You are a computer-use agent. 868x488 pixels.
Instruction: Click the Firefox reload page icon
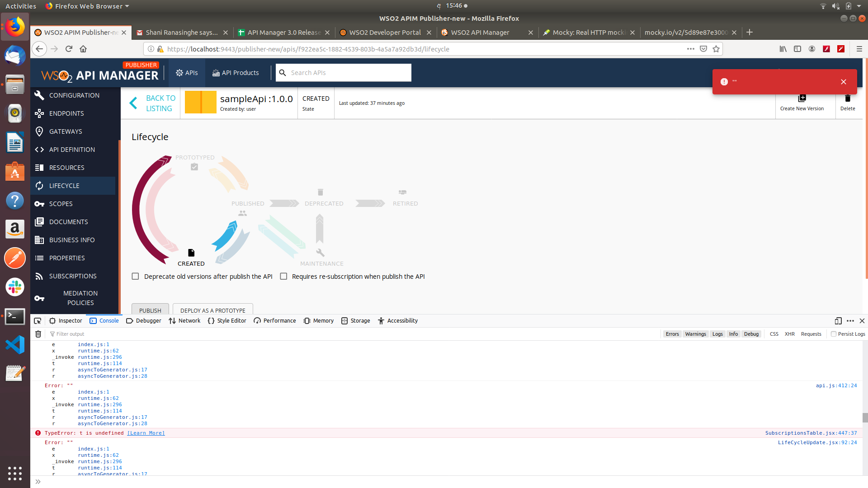point(69,49)
